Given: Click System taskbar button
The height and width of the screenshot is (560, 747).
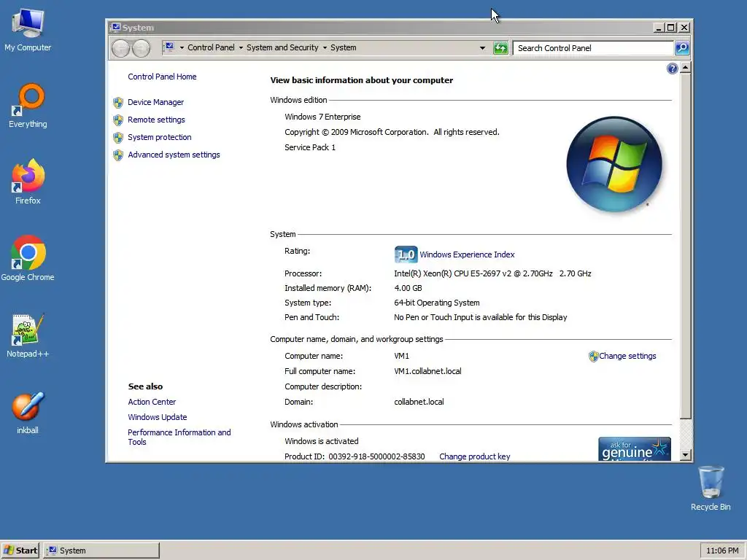Looking at the screenshot, I should [x=101, y=551].
